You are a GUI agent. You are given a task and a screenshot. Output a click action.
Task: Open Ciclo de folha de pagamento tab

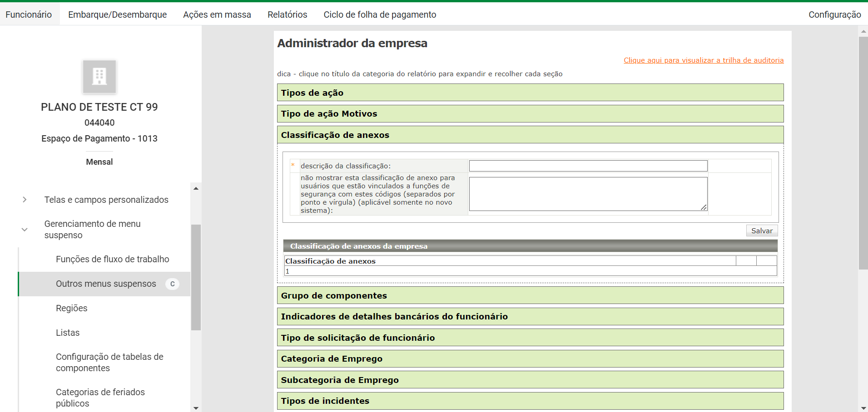(380, 15)
